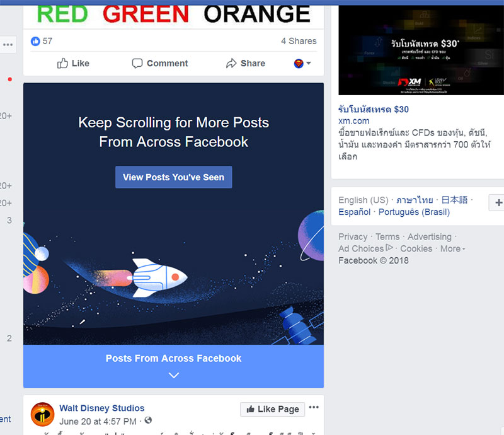Image resolution: width=504 pixels, height=435 pixels.
Task: Click the Share arrow icon
Action: tap(231, 63)
